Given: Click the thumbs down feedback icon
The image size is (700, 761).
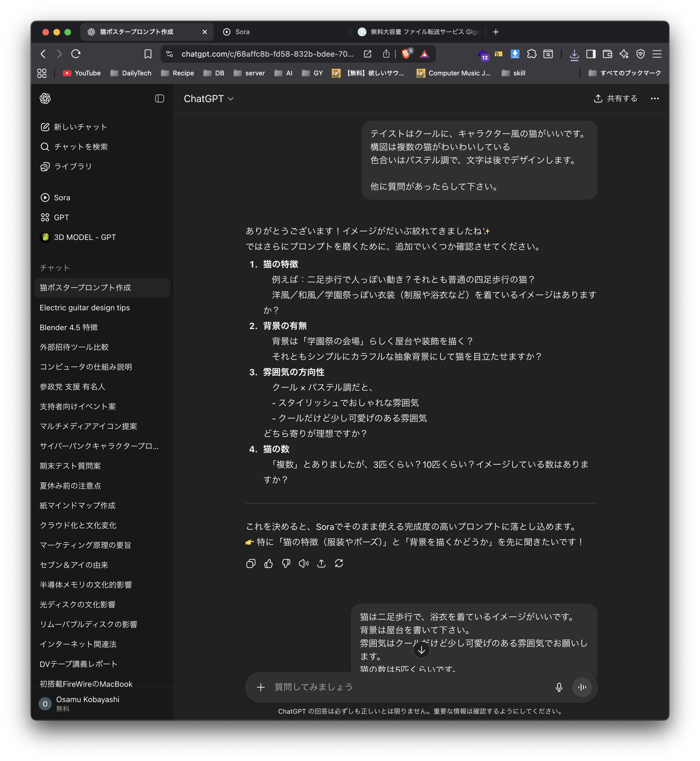Looking at the screenshot, I should (x=286, y=564).
